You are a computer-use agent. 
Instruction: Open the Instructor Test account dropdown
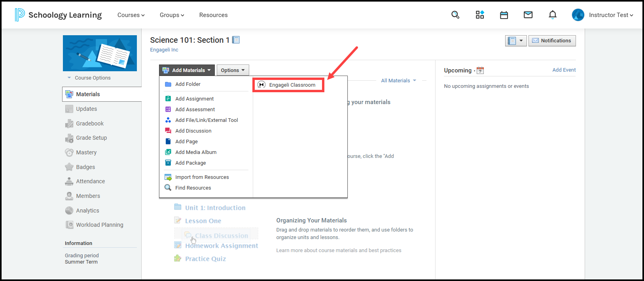pyautogui.click(x=611, y=15)
